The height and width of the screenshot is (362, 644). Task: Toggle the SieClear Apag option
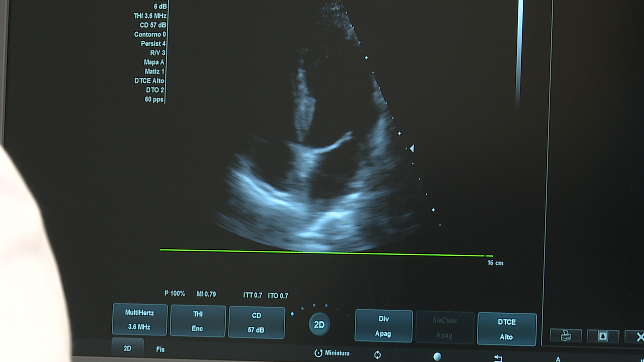click(445, 327)
